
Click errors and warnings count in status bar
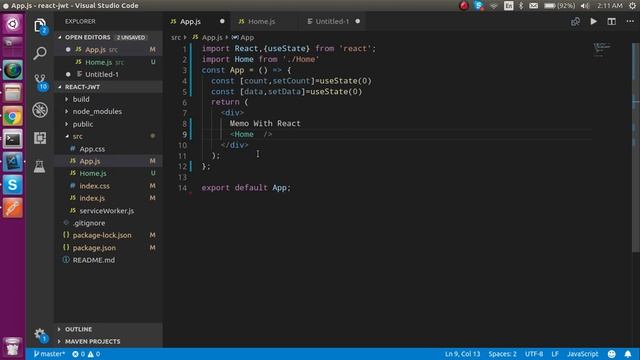click(x=86, y=354)
